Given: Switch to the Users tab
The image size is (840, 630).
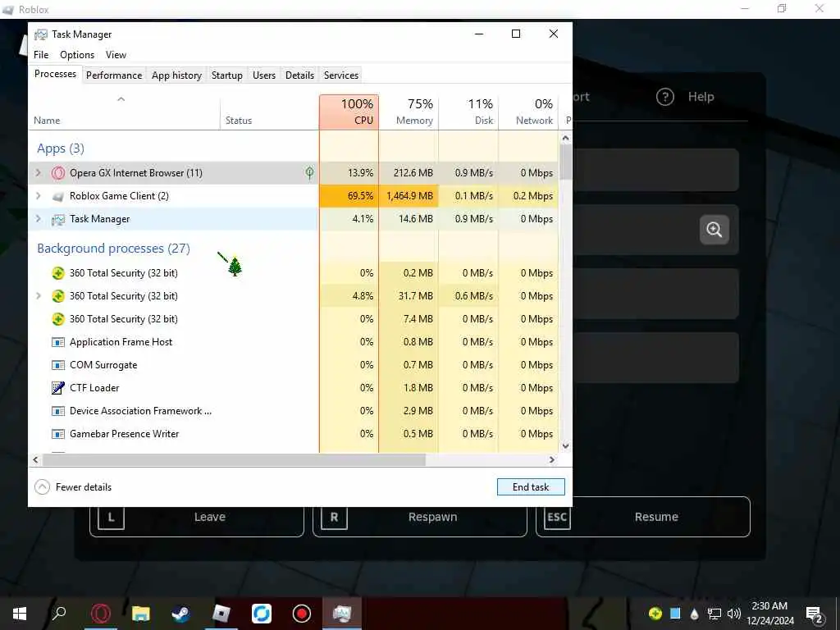Looking at the screenshot, I should coord(264,75).
